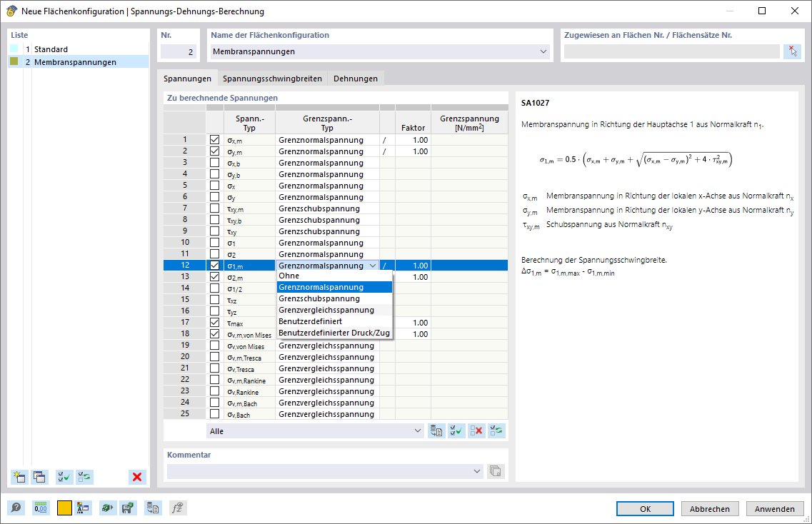
Task: Uncheck all stresses using the red X icon
Action: point(476,430)
